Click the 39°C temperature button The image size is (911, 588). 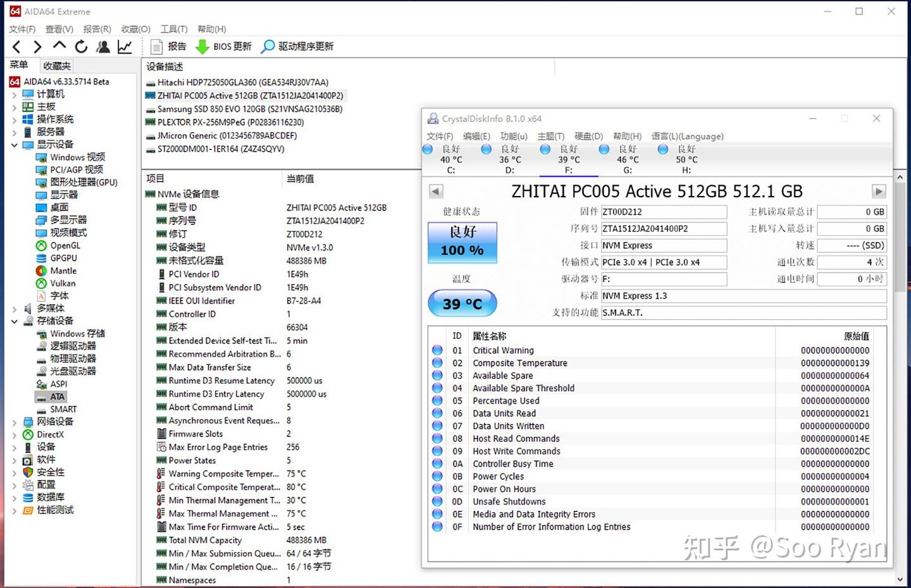[x=462, y=303]
